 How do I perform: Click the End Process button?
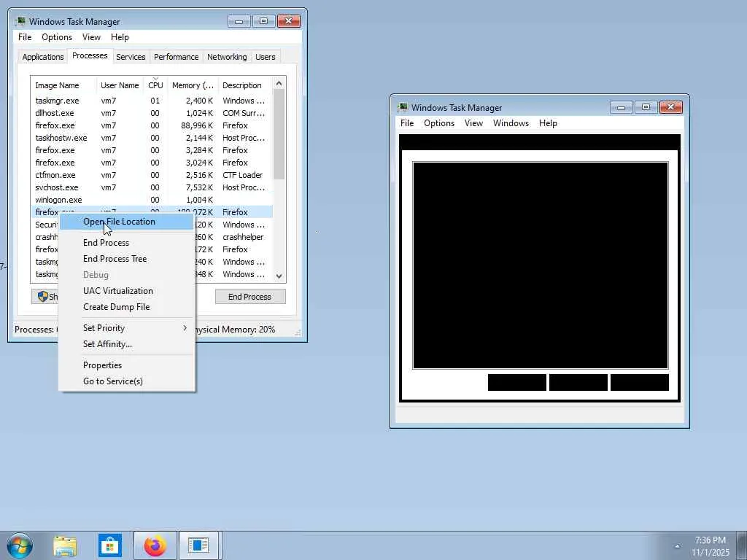(x=250, y=297)
